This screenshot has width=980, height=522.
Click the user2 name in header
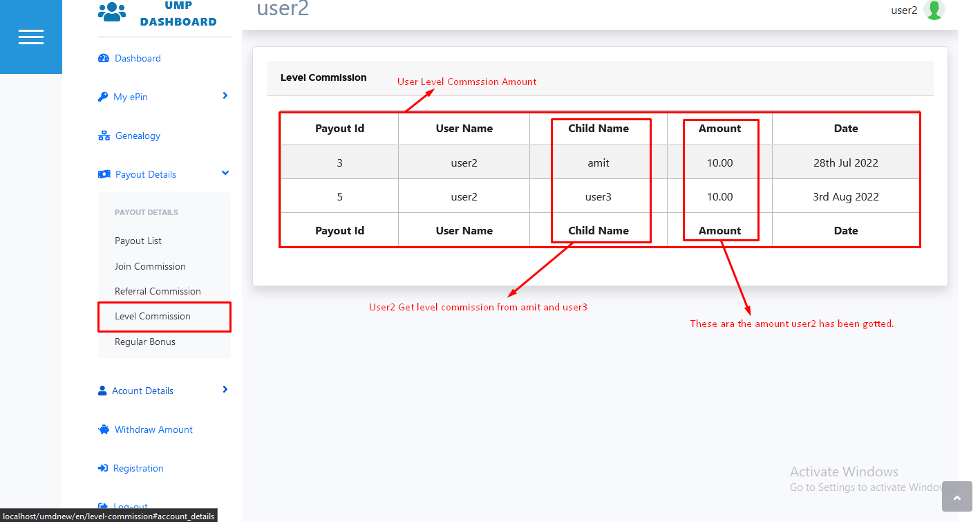point(903,10)
